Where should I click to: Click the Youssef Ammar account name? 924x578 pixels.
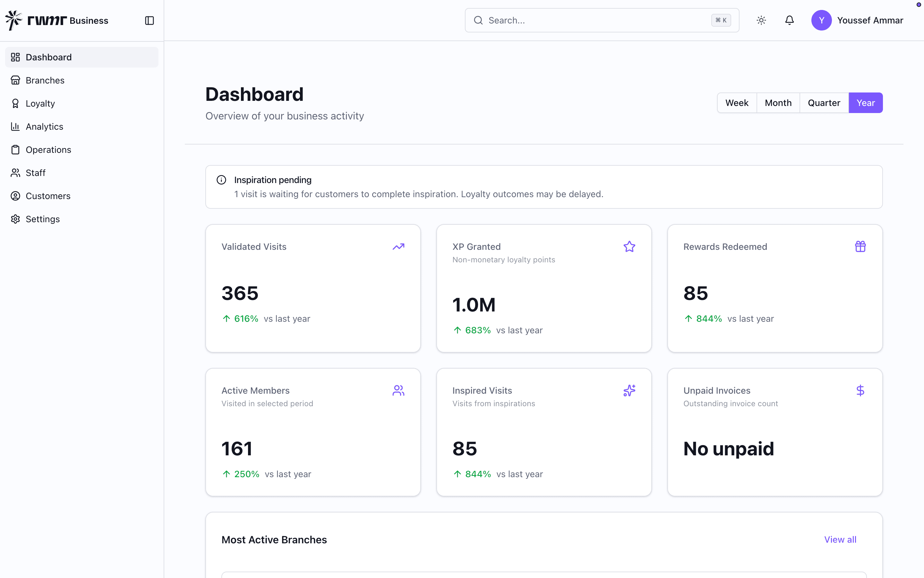(870, 20)
